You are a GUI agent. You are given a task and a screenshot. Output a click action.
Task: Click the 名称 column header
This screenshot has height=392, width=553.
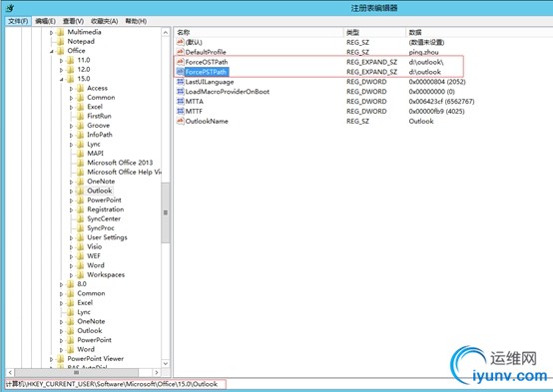(259, 33)
